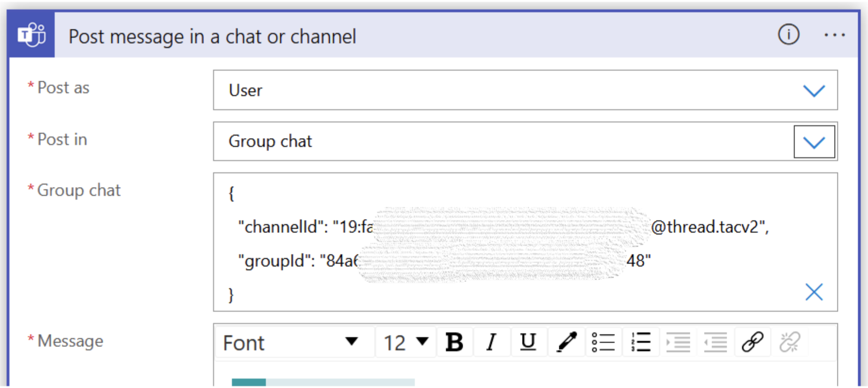Click the Post as field label
Viewport: 868px width, 388px height.
[63, 88]
